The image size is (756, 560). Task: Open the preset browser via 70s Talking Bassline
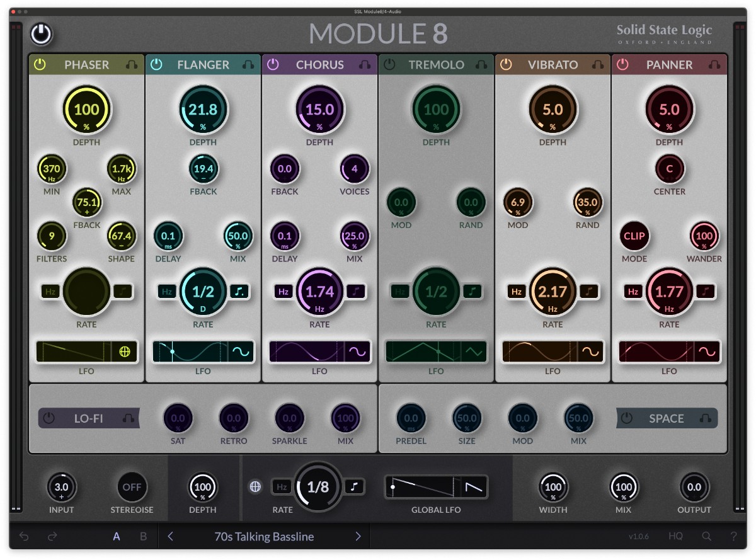264,536
